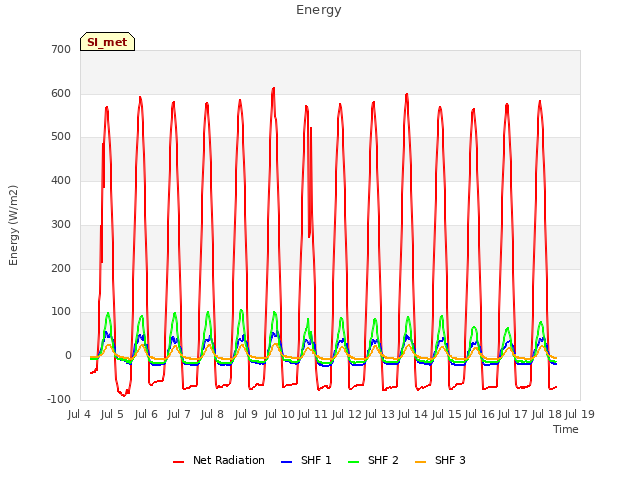640x480 pixels.
Task: Click the highest Net Radiation peak near Jul 10
Action: (x=273, y=88)
